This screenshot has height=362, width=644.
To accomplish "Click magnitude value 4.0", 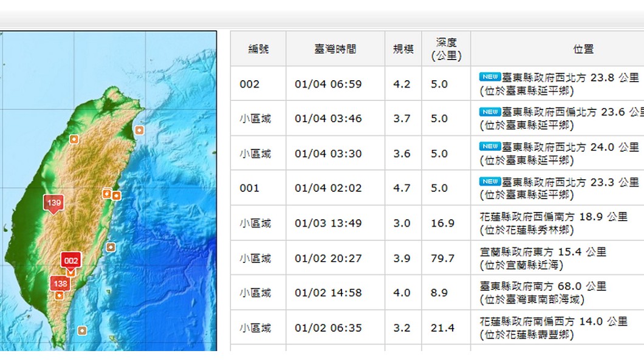I will tap(402, 293).
